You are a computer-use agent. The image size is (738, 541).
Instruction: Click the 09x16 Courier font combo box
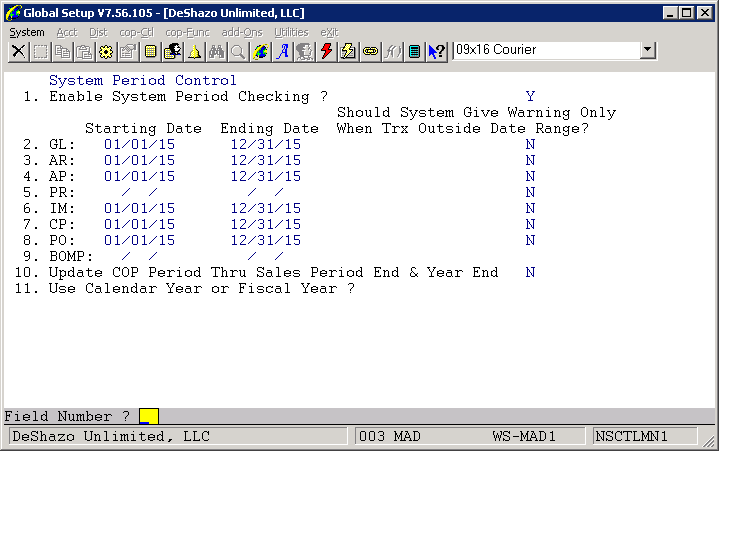554,50
